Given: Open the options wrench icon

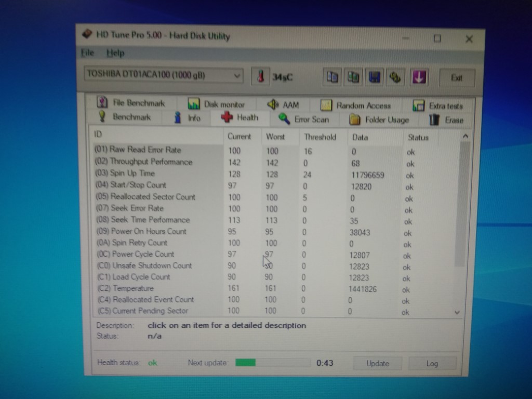Looking at the screenshot, I should (395, 78).
